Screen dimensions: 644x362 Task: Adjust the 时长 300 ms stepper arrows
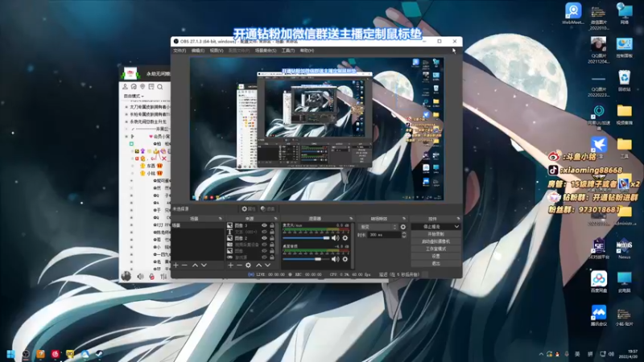[404, 235]
